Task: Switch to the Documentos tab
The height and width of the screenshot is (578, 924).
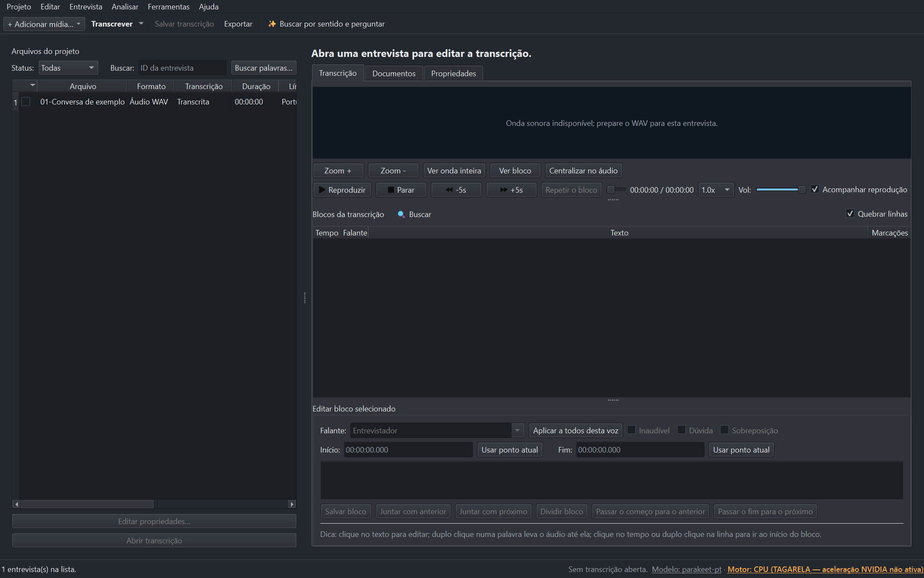Action: pyautogui.click(x=394, y=73)
